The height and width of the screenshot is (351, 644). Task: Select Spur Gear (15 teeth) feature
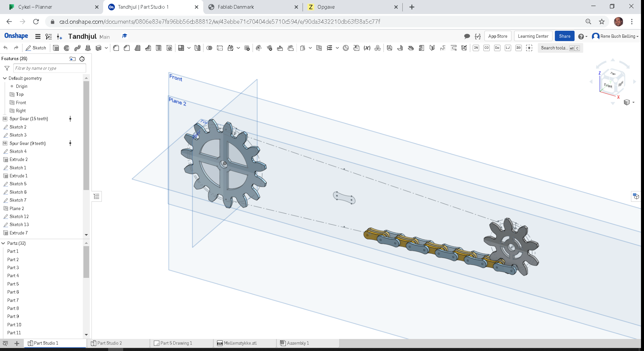[x=29, y=119]
